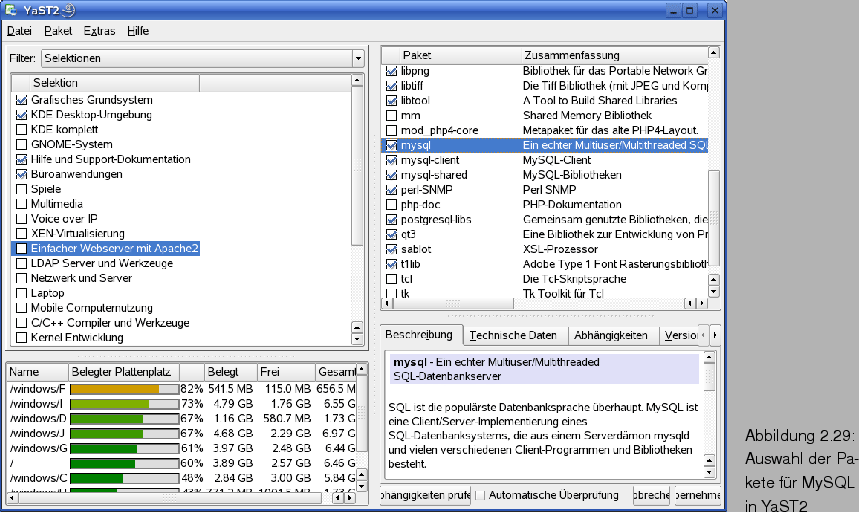Screen dimensions: 859x512
Task: Check Einfacher Webserver mit Apache2 box
Action: 21,248
